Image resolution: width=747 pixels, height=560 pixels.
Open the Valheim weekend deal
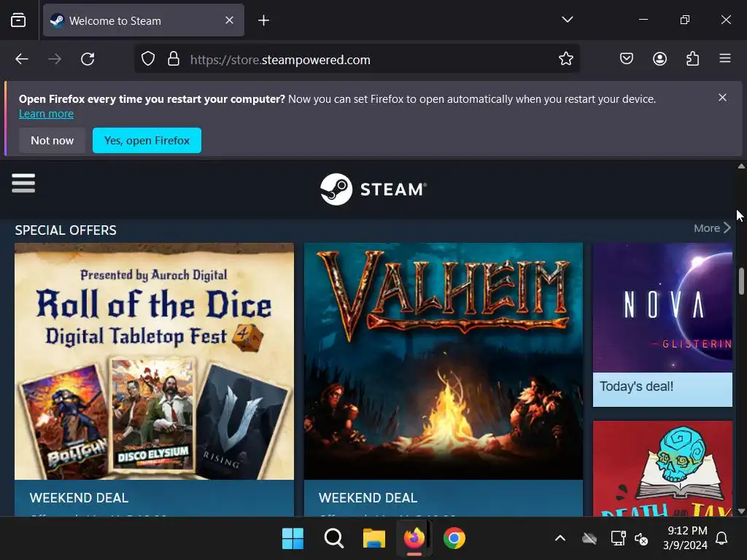[443, 361]
